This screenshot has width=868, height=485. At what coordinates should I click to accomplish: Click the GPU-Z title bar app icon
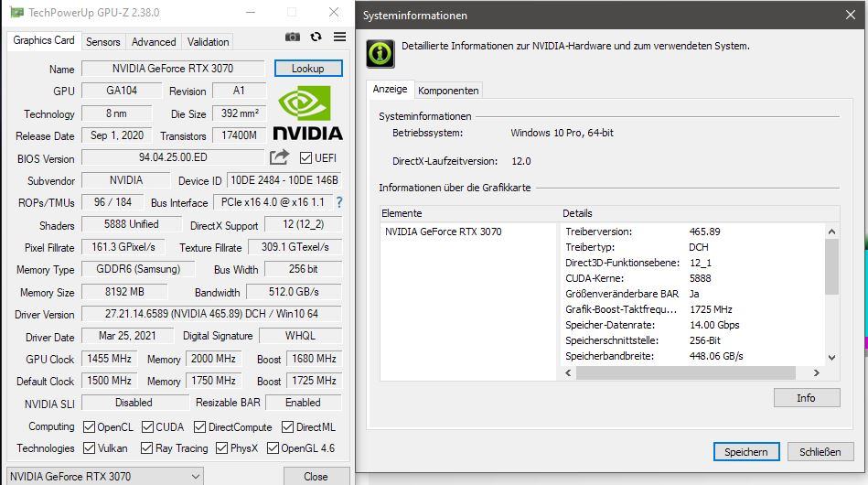pyautogui.click(x=16, y=12)
